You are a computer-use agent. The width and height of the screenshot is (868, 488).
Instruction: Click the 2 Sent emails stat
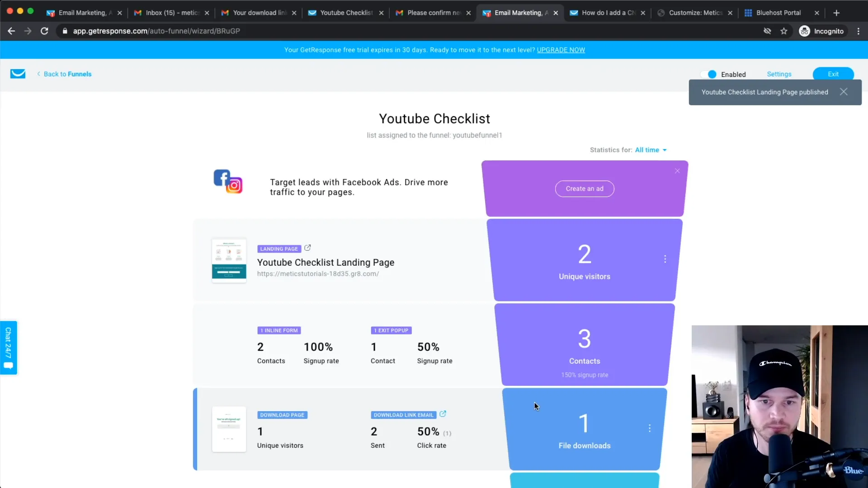(377, 437)
